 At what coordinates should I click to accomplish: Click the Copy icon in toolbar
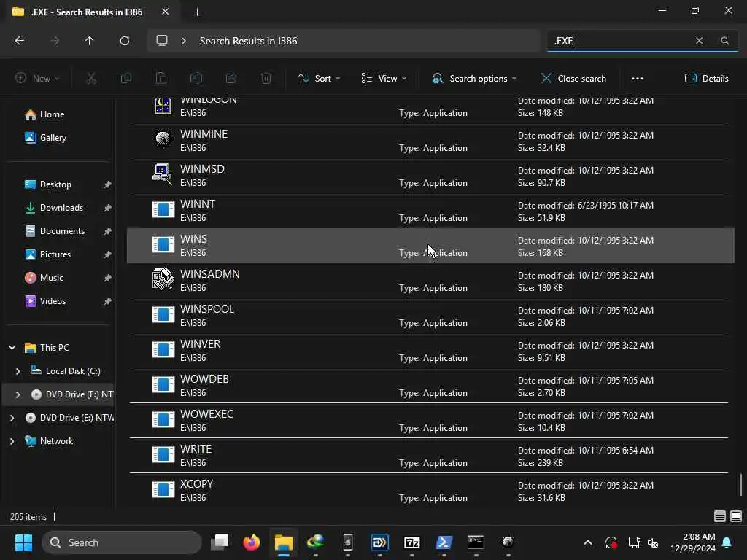(126, 79)
